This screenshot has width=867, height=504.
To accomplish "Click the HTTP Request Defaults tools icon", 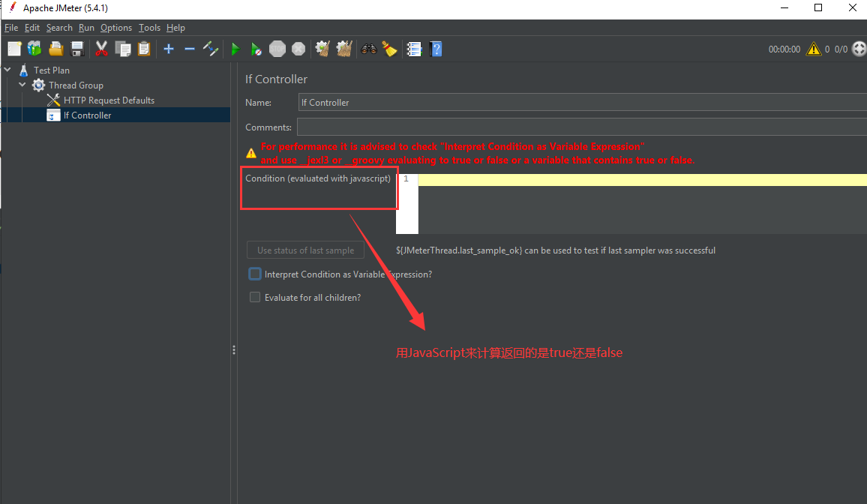I will pyautogui.click(x=54, y=100).
